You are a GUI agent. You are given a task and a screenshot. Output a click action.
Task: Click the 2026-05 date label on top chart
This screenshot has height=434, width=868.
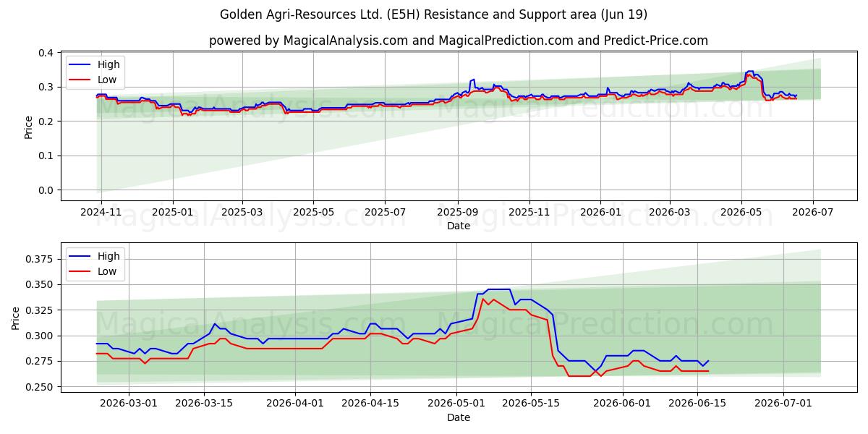pyautogui.click(x=741, y=212)
